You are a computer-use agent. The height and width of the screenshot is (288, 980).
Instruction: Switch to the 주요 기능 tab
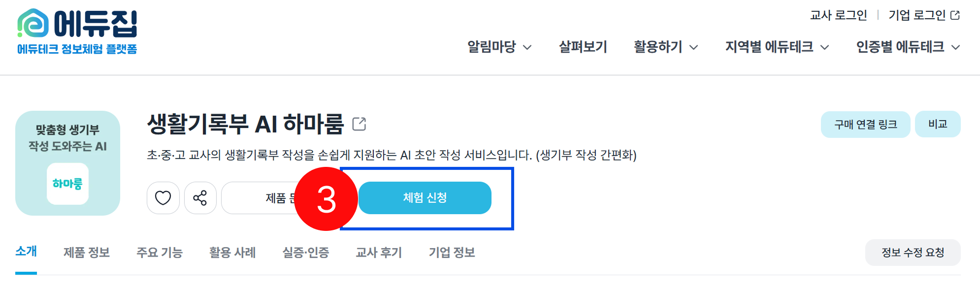coord(160,253)
